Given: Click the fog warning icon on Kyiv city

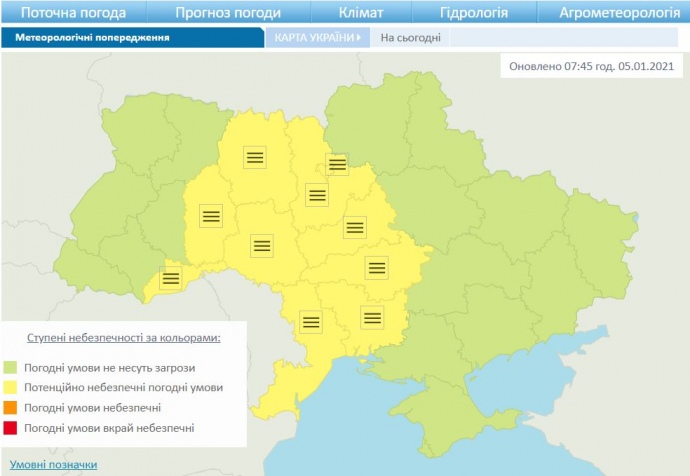Looking at the screenshot, I should pos(337,165).
